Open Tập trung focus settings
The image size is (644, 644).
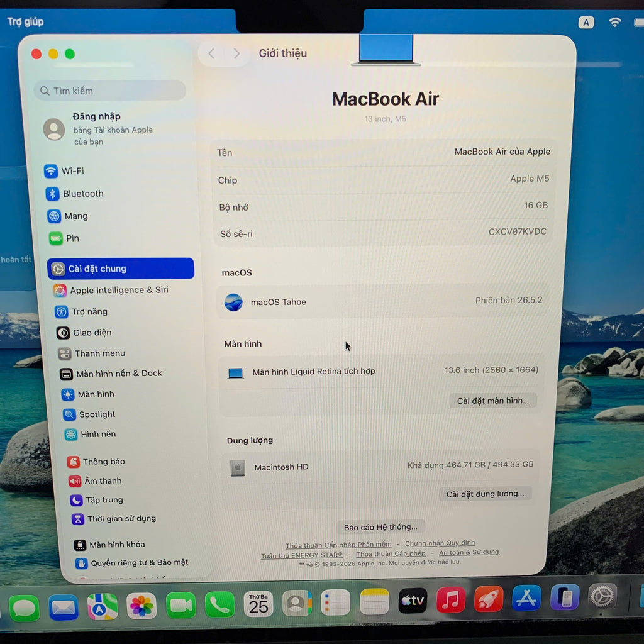96,500
